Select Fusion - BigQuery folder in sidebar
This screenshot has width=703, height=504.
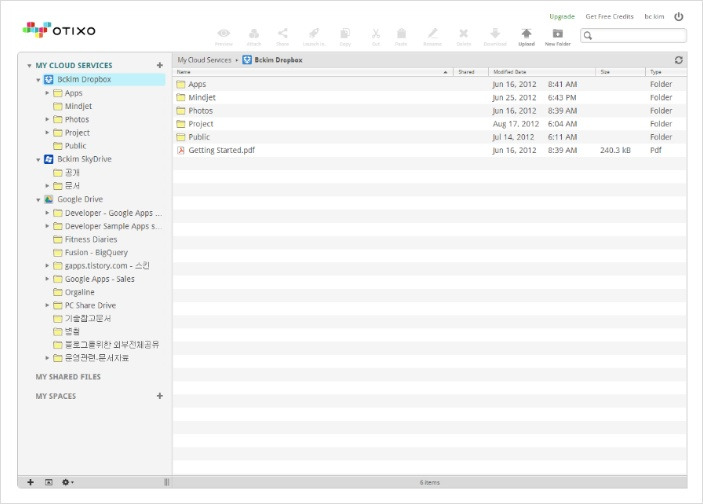point(96,252)
